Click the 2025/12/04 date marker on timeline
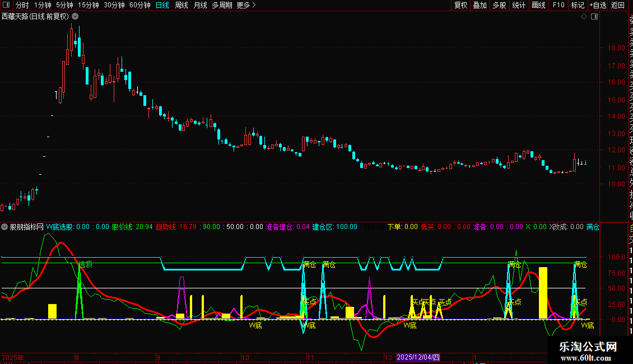The height and width of the screenshot is (364, 633). (x=418, y=357)
